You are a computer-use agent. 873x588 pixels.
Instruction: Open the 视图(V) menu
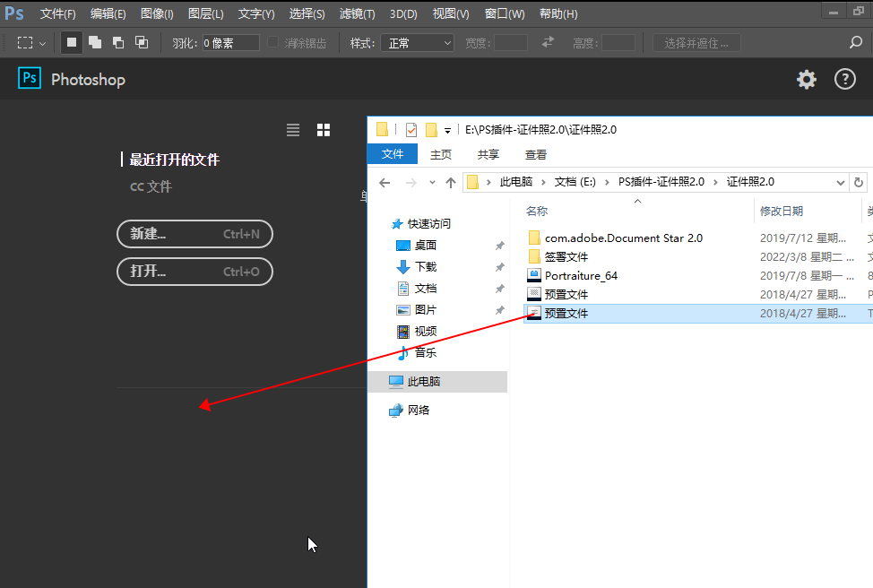point(451,14)
